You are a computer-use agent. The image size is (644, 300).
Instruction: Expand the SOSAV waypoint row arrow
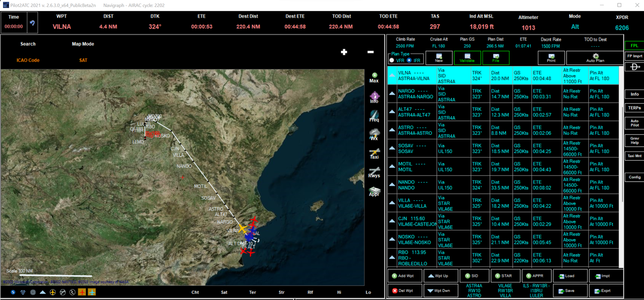pos(392,148)
